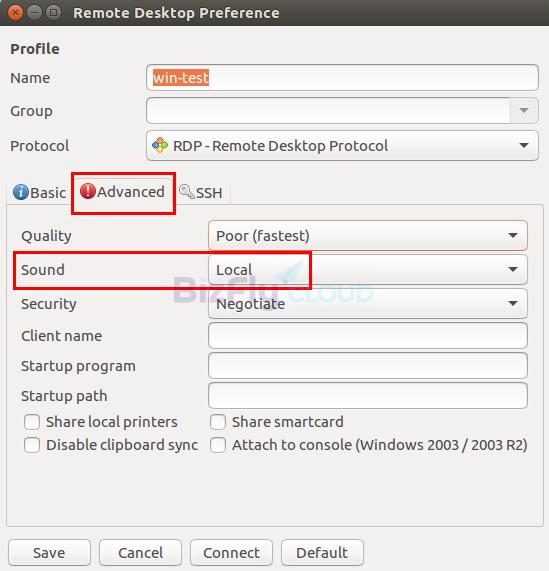Click the blue info icon on Basic tab
The height and width of the screenshot is (571, 549).
tap(21, 192)
